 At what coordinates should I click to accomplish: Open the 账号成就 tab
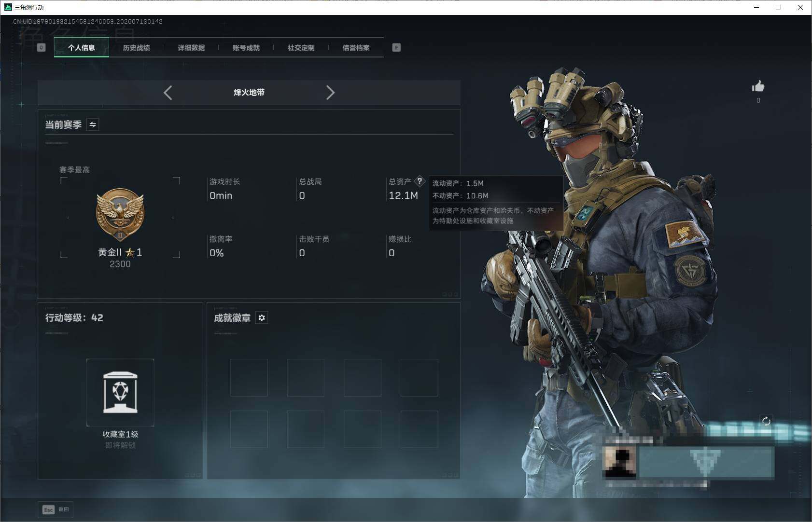pos(246,48)
